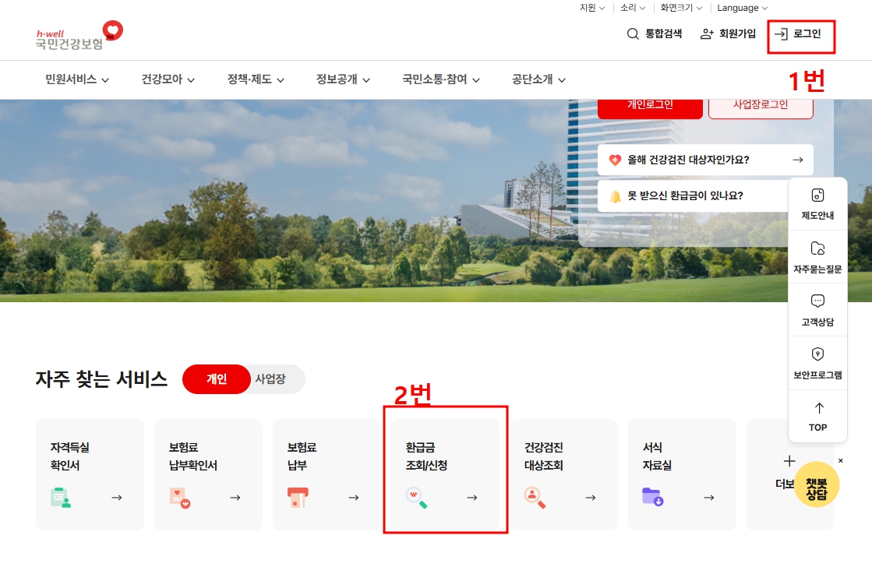Expand the 국민소통·참여 menu
872x588 pixels.
tap(441, 79)
